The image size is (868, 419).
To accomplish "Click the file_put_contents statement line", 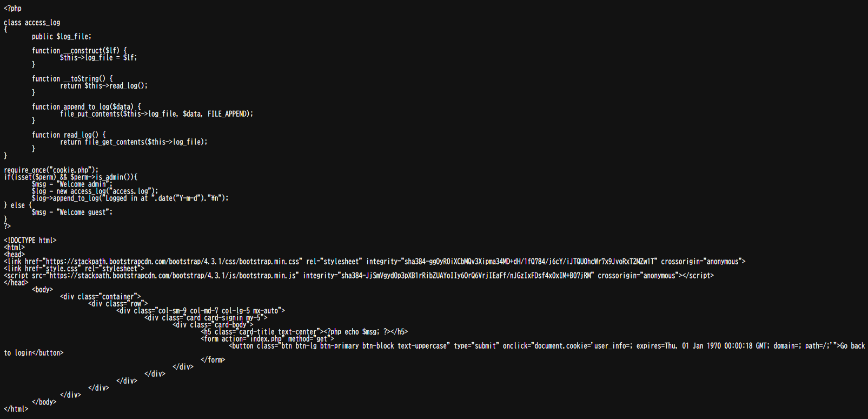I will (x=157, y=114).
